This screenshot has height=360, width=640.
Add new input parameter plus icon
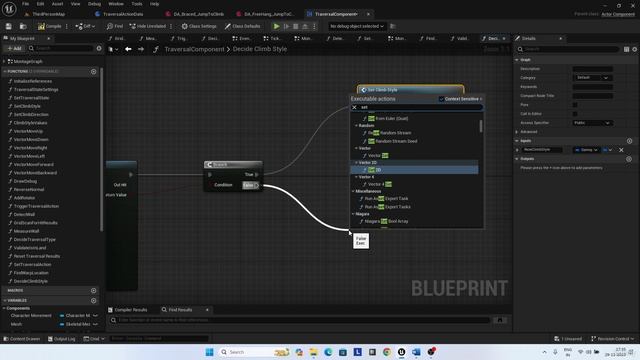(x=629, y=141)
